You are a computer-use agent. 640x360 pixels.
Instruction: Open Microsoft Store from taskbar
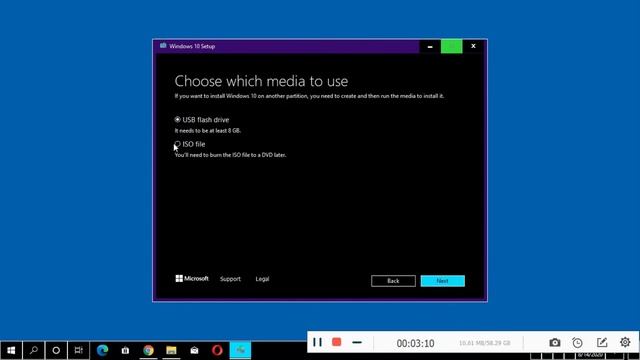(x=125, y=350)
